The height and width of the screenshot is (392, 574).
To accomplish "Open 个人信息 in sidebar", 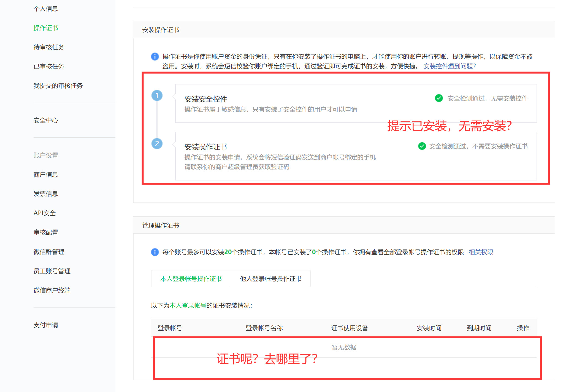I will point(46,9).
